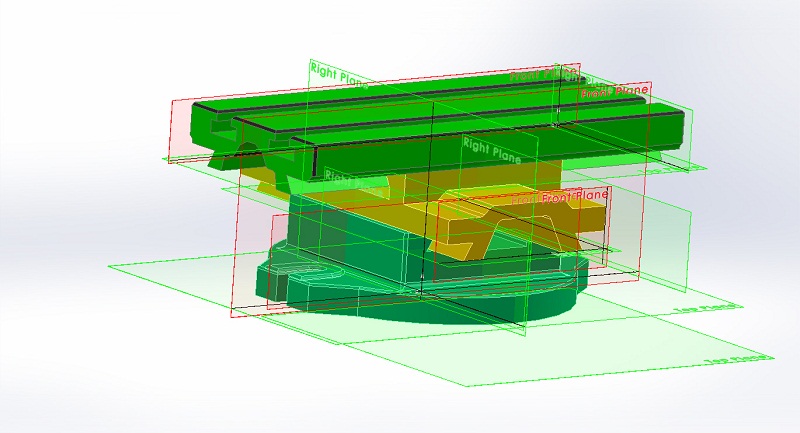Select the Top Plane label at bottom right
This screenshot has width=800, height=433.
tap(738, 360)
